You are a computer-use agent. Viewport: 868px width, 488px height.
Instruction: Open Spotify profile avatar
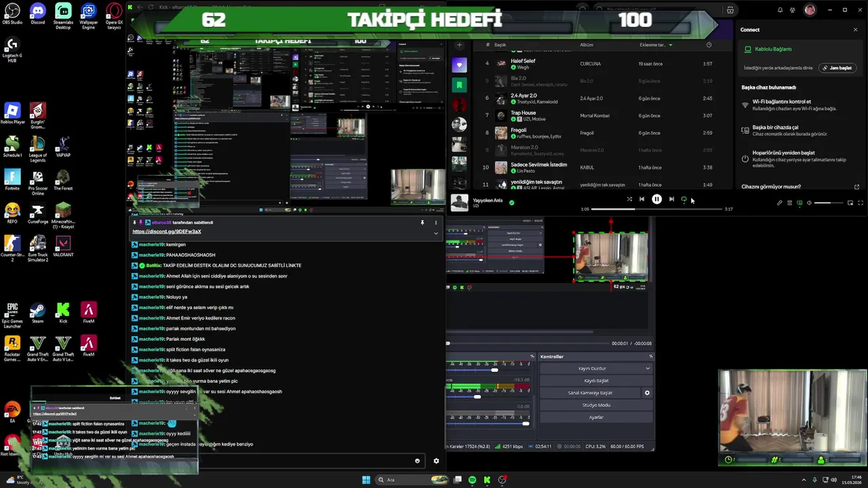pyautogui.click(x=810, y=9)
